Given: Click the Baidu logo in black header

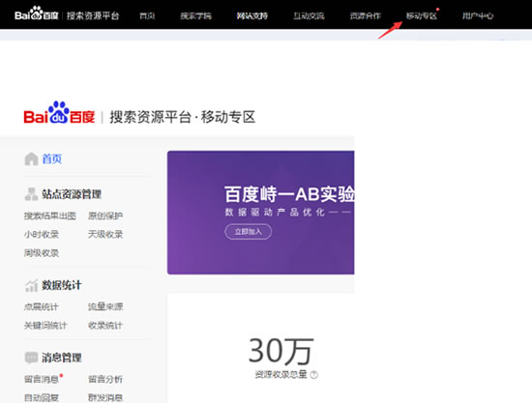Looking at the screenshot, I should click(37, 14).
